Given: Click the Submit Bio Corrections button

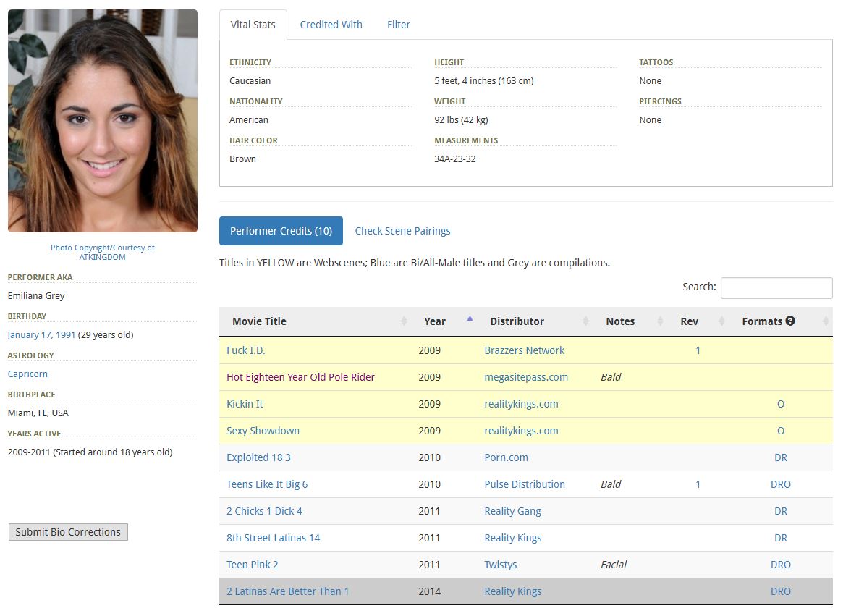Looking at the screenshot, I should point(68,532).
